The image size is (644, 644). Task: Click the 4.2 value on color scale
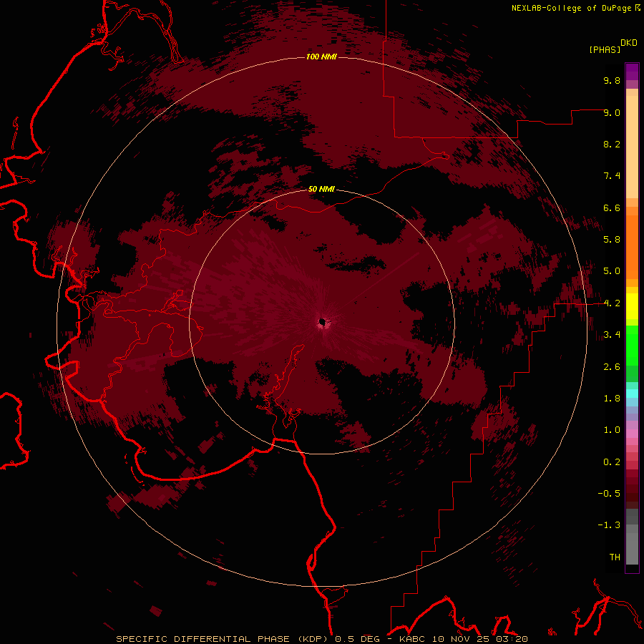612,303
